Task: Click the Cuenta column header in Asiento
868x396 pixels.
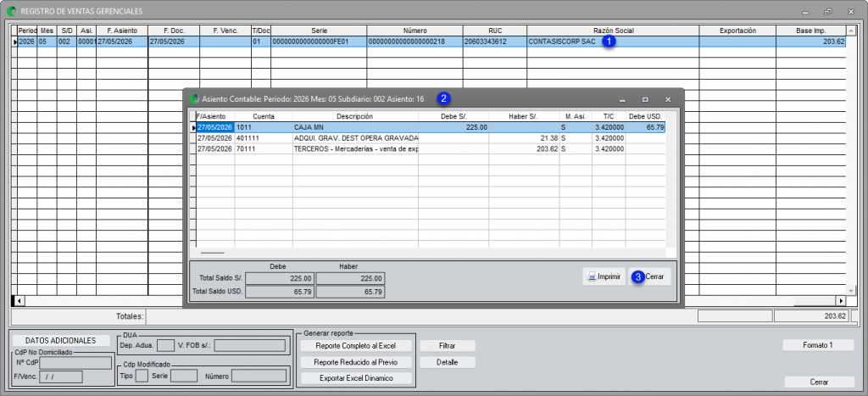Action: point(264,117)
